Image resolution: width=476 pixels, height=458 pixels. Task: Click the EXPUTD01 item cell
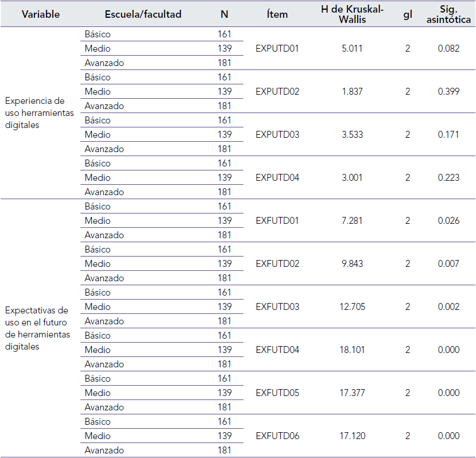[277, 49]
